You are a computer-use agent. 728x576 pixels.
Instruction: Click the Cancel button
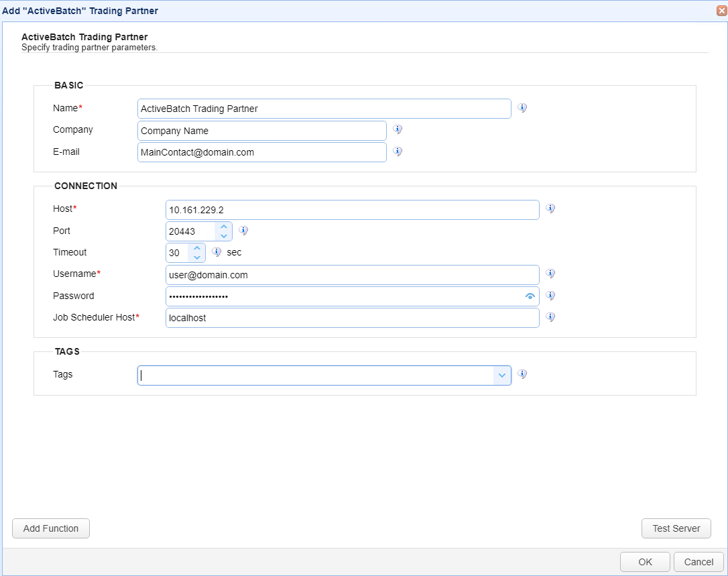tap(699, 562)
